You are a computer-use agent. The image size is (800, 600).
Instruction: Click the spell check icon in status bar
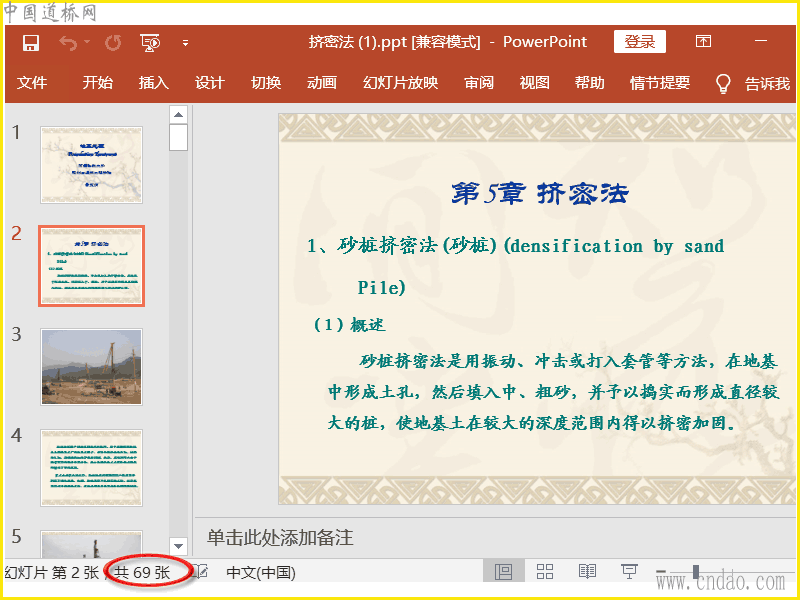[x=200, y=572]
